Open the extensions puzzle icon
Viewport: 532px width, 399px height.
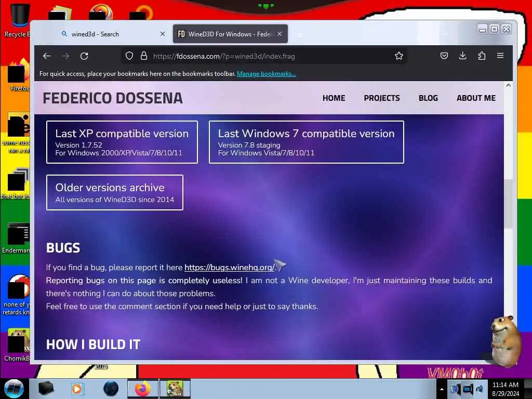[482, 56]
